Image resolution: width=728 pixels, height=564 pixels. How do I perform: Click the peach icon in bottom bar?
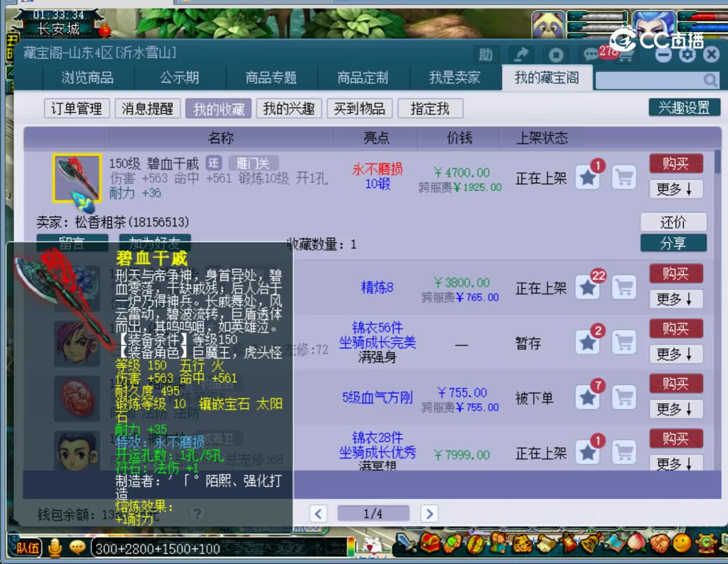pyautogui.click(x=637, y=543)
